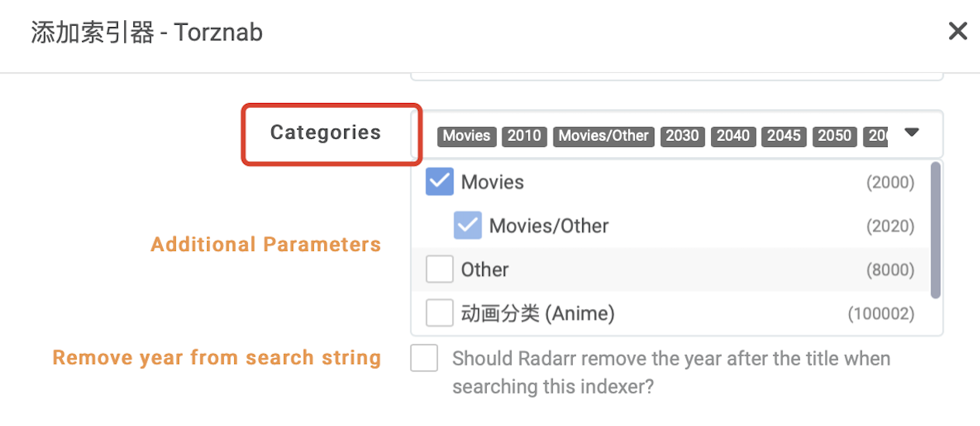Viewport: 980px width, 426px height.
Task: Click the Remove year from search string label
Action: 217,358
